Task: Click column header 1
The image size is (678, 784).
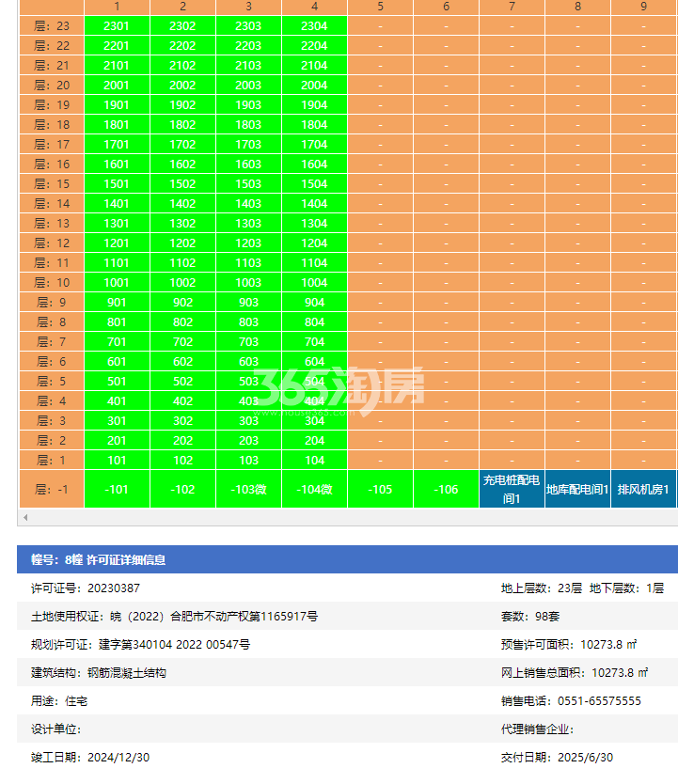Action: click(117, 7)
